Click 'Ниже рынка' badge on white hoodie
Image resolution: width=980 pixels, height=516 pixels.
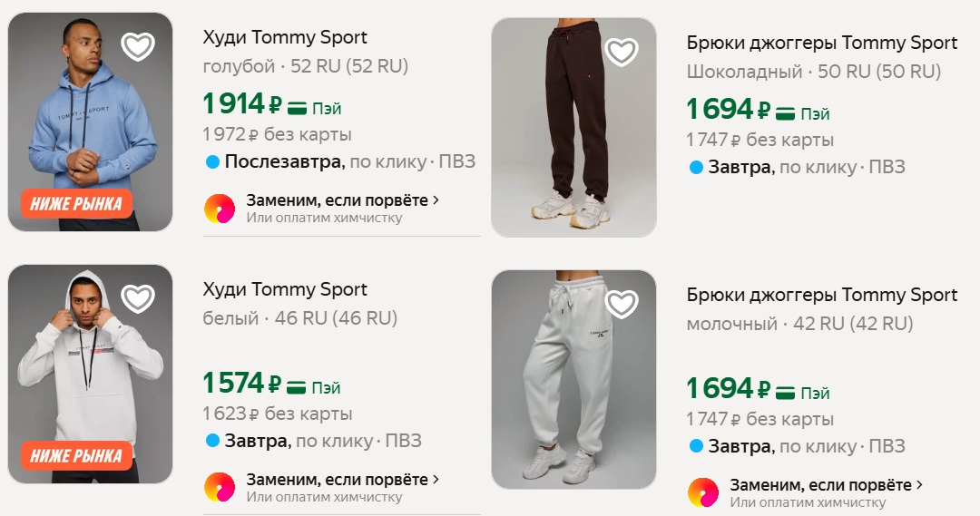(76, 455)
